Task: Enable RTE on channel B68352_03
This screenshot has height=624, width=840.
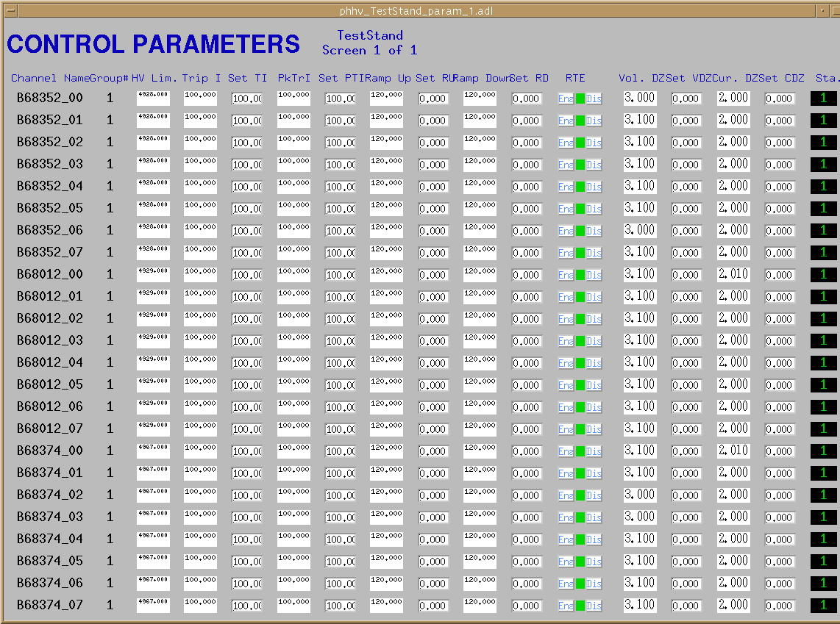Action: tap(566, 165)
